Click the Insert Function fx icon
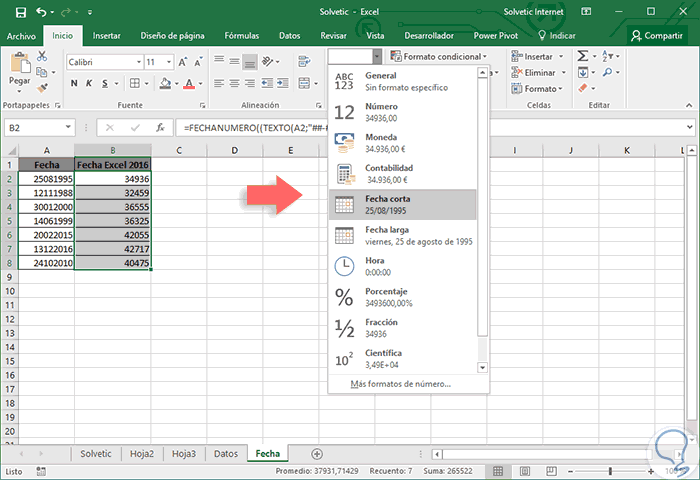This screenshot has width=700, height=480. tap(159, 128)
